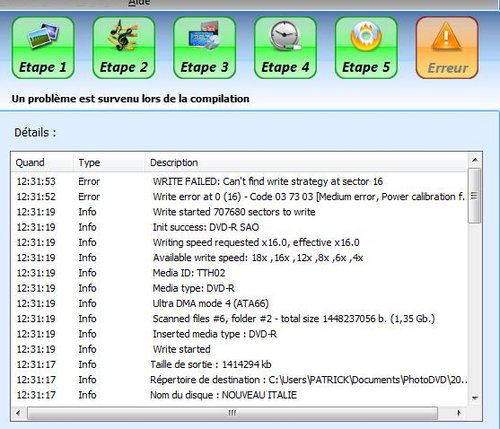The width and height of the screenshot is (500, 429).
Task: Select the Media ID: TTH02 row
Action: [x=240, y=273]
